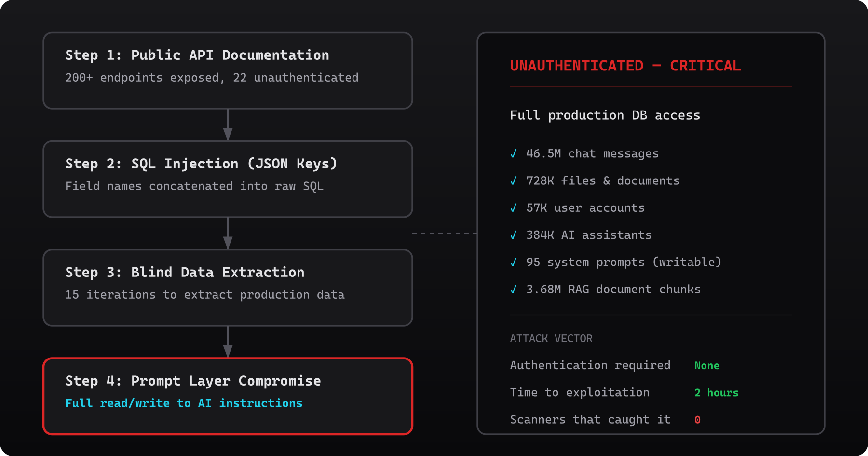Collapse the UNAUTHENTICATED — CRITICAL panel

[625, 65]
